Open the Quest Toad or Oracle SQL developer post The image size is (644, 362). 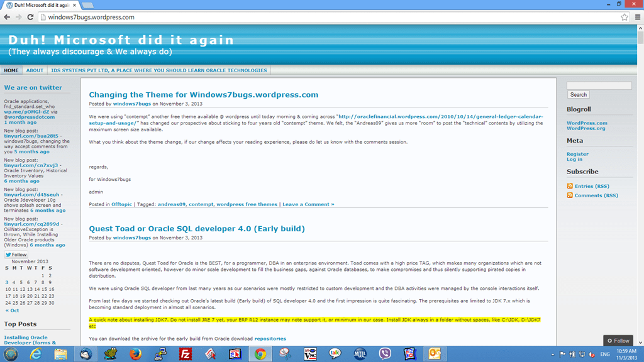tap(197, 229)
